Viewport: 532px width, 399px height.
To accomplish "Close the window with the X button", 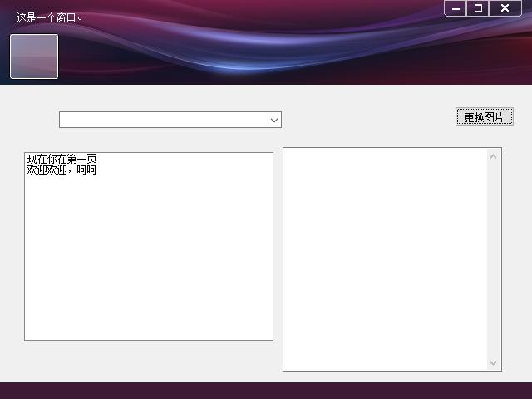I will 505,8.
